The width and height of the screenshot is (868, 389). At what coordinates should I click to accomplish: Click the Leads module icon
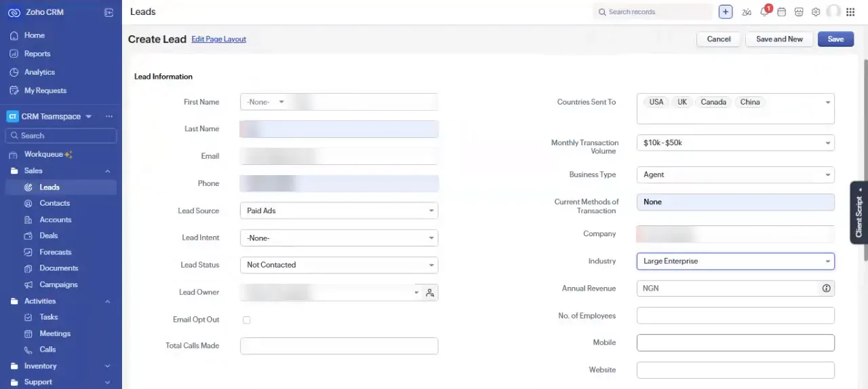click(28, 187)
